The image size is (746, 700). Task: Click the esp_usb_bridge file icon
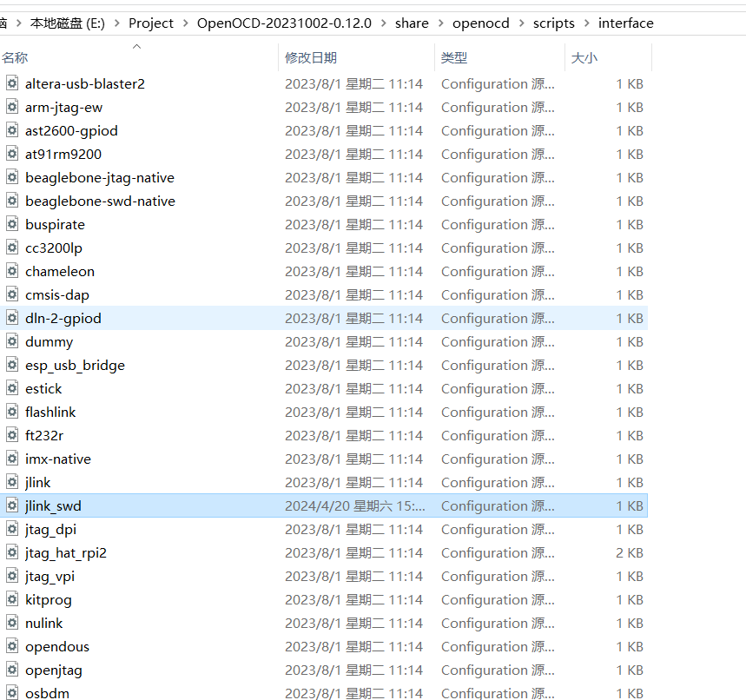click(x=12, y=365)
